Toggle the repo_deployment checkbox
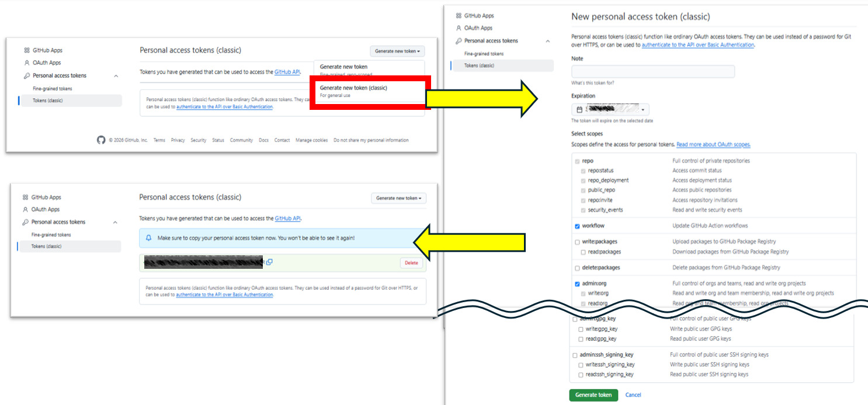 click(x=583, y=181)
